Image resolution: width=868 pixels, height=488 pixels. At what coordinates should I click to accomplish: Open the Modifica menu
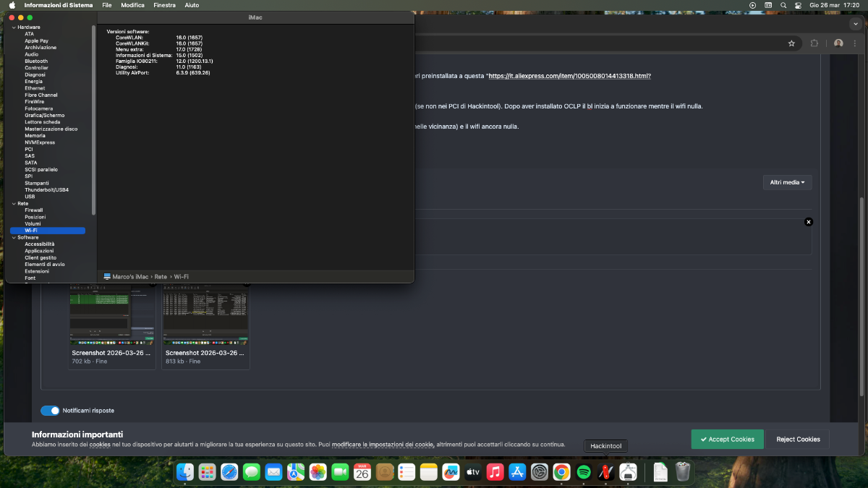coord(132,5)
